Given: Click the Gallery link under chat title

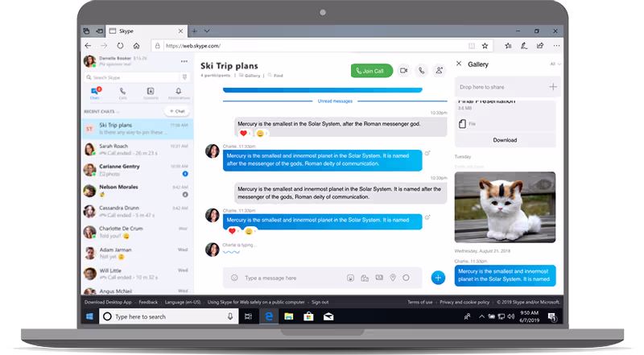Looking at the screenshot, I should tap(250, 76).
